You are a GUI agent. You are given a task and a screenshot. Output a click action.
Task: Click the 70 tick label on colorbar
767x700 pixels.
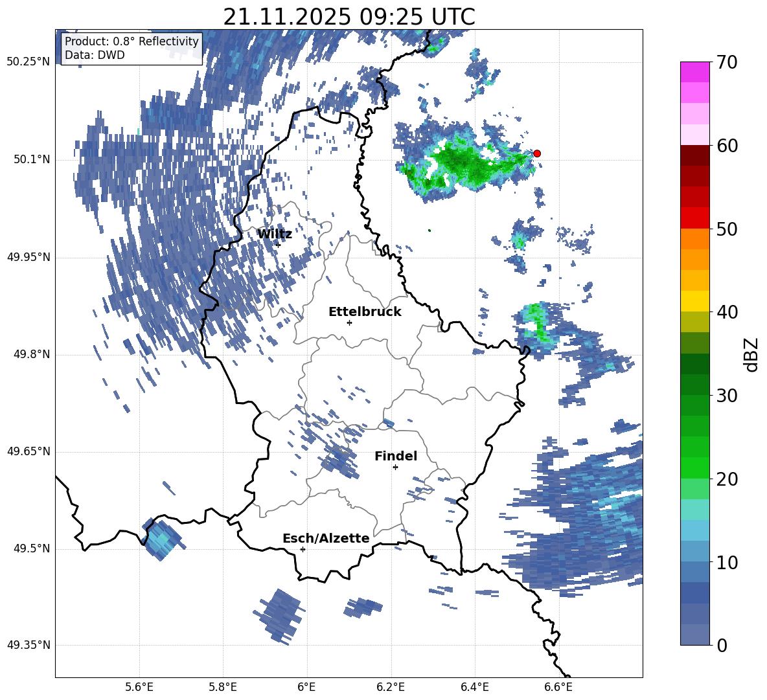pos(726,63)
